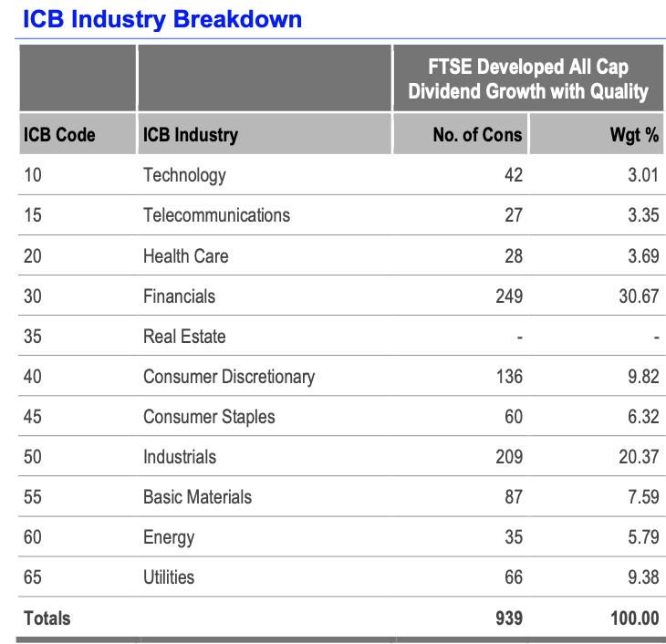
Task: Click the Financials weight value 30.67
Action: (x=639, y=296)
